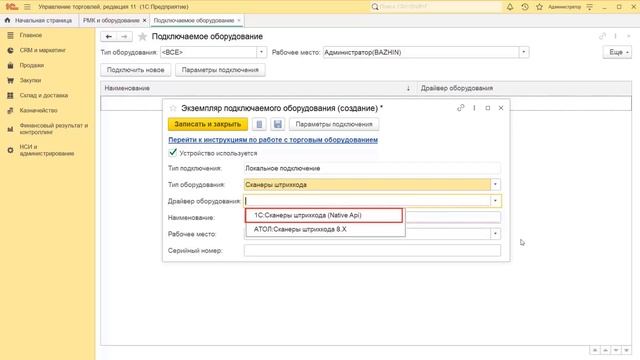Select 1С:Сканеры штрихкода (Native Api) option

324,215
